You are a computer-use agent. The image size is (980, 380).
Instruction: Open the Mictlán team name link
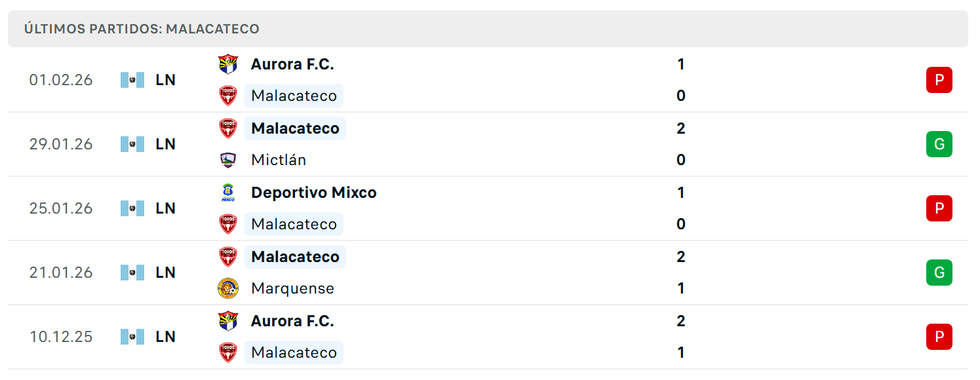click(279, 160)
